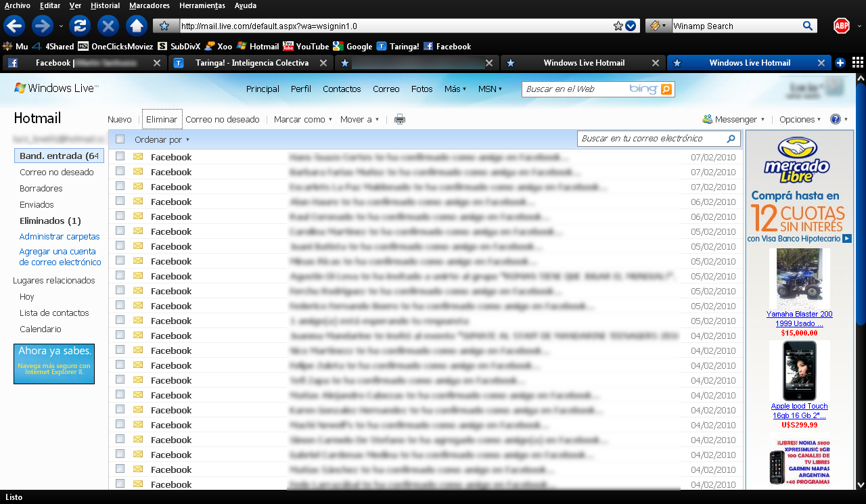866x504 pixels.
Task: Open the Facebook bookmark
Action: point(447,47)
